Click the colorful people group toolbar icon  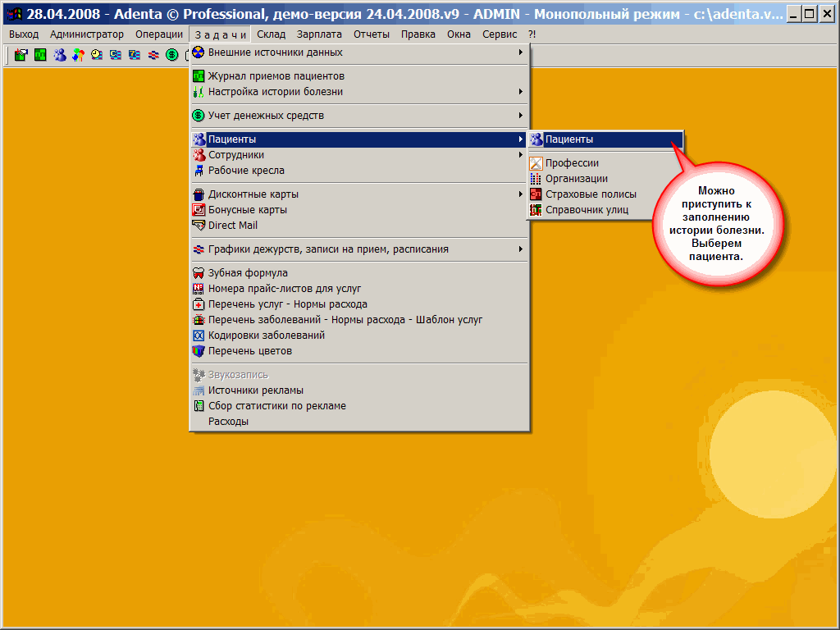click(78, 55)
